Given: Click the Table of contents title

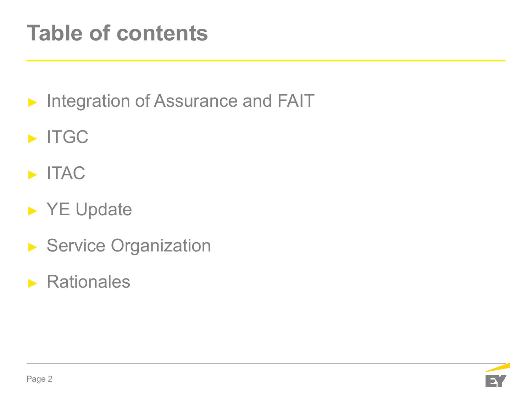Looking at the screenshot, I should point(117,33).
